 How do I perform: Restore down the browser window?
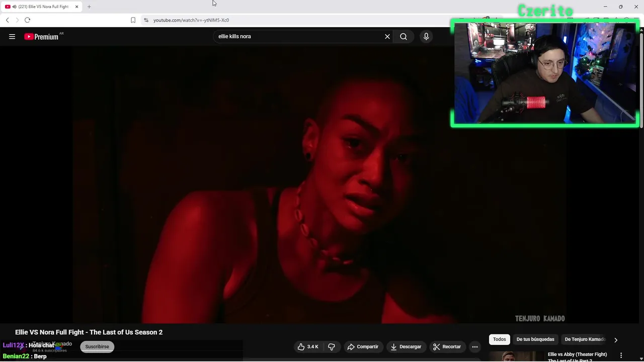(621, 7)
